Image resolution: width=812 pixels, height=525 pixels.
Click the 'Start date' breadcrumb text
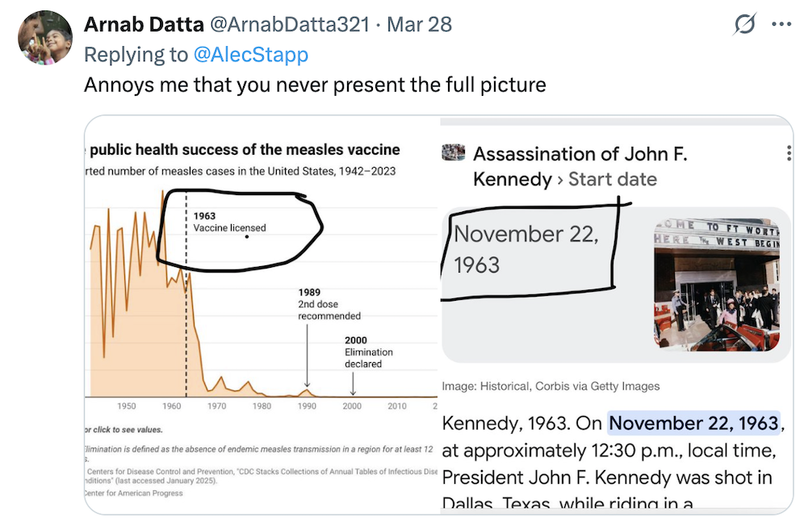pos(613,179)
